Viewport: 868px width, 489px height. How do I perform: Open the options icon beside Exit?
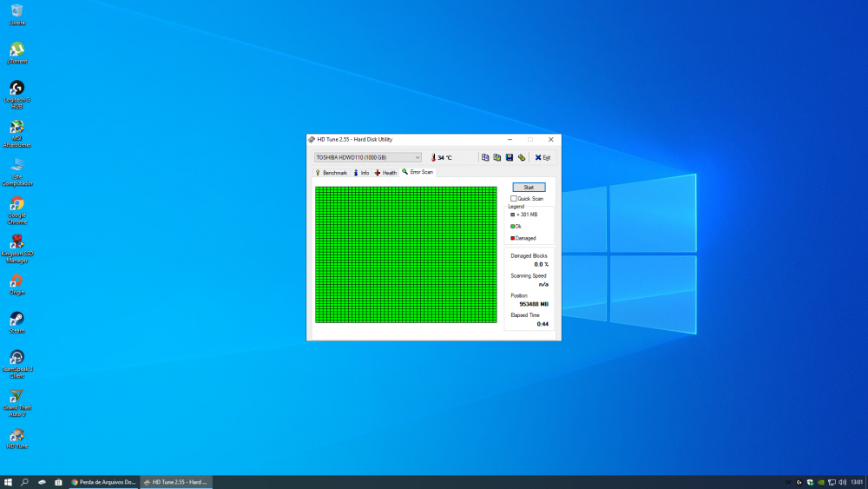[522, 157]
